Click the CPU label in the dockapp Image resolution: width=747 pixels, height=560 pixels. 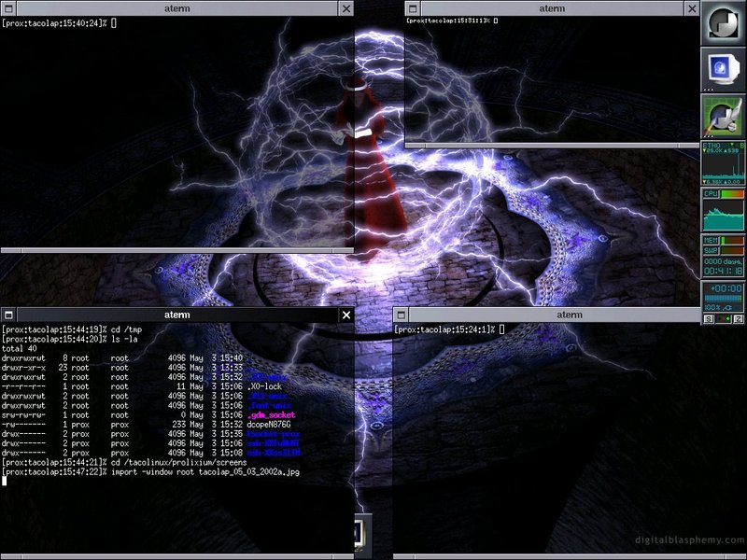click(x=711, y=194)
